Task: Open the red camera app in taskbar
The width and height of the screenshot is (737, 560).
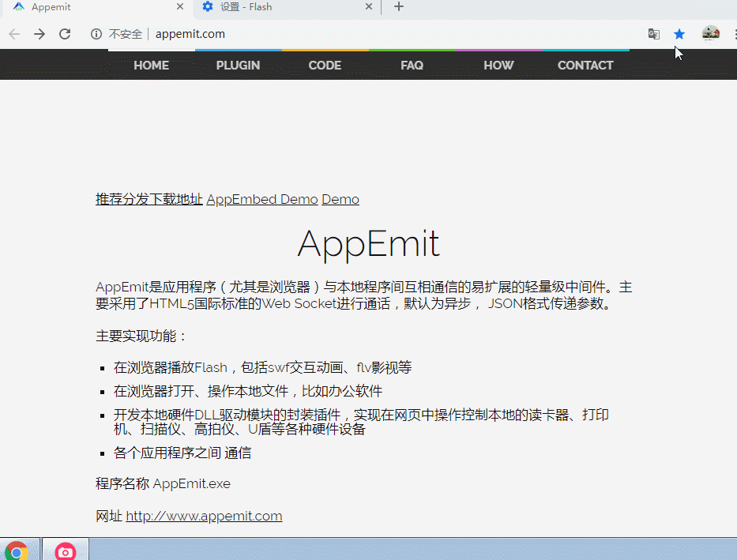Action: tap(66, 551)
